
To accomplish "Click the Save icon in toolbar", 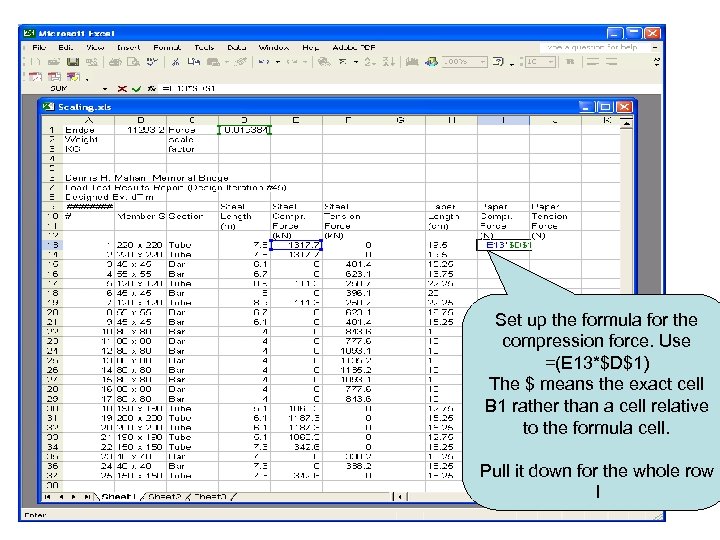I will point(73,62).
